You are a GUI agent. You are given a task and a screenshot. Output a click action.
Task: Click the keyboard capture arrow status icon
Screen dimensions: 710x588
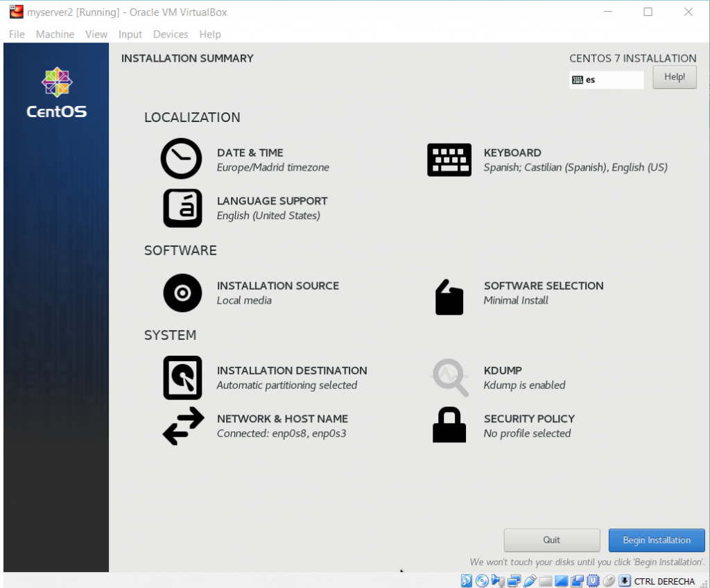pos(625,581)
